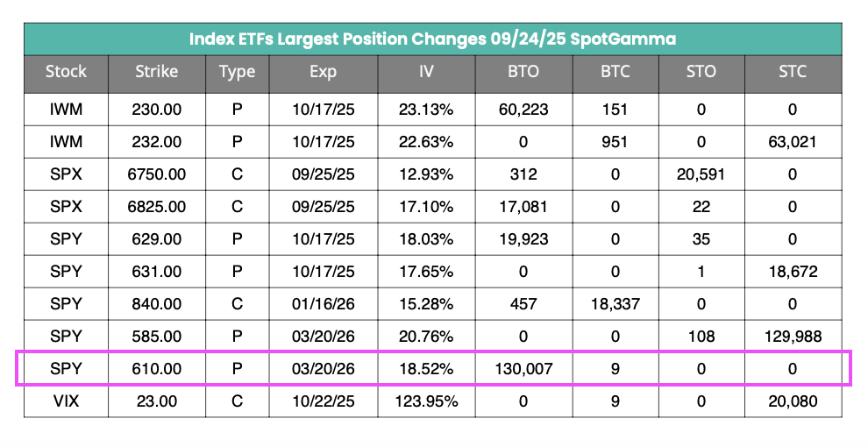Click the 129,988 STC value

coord(792,336)
